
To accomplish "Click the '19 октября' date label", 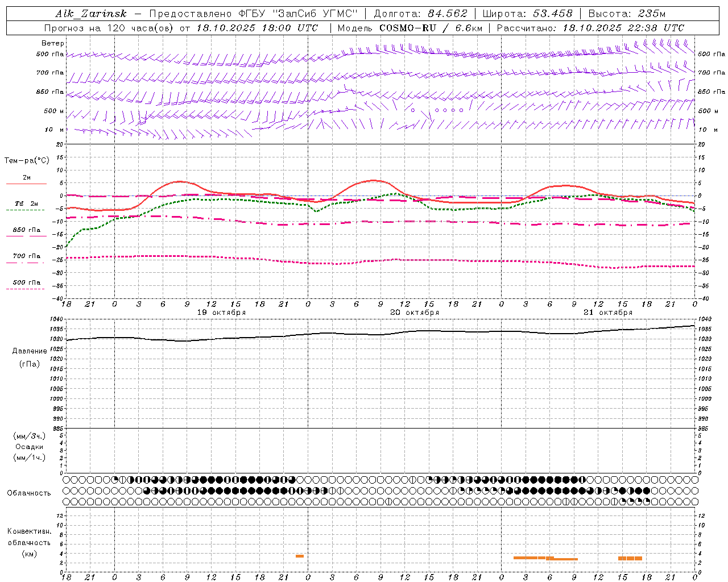I will [222, 313].
